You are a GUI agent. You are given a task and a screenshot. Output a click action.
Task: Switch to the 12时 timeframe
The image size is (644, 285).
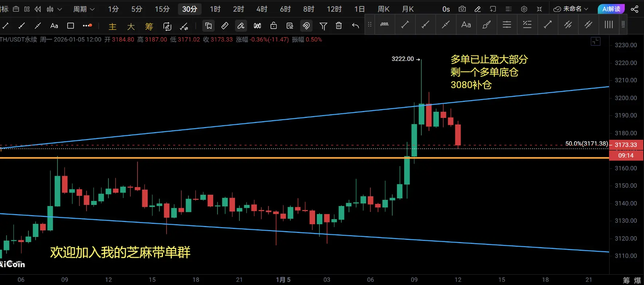(x=334, y=9)
